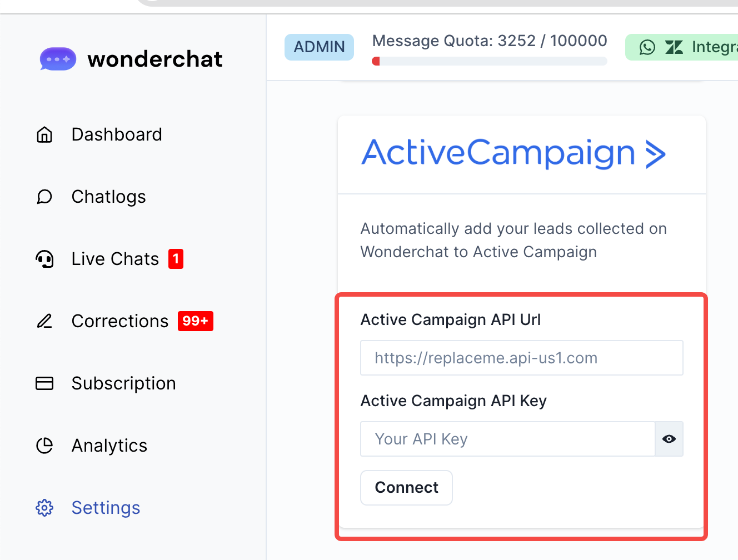This screenshot has width=738, height=560.
Task: Click the Corrections pencil icon
Action: 44,321
